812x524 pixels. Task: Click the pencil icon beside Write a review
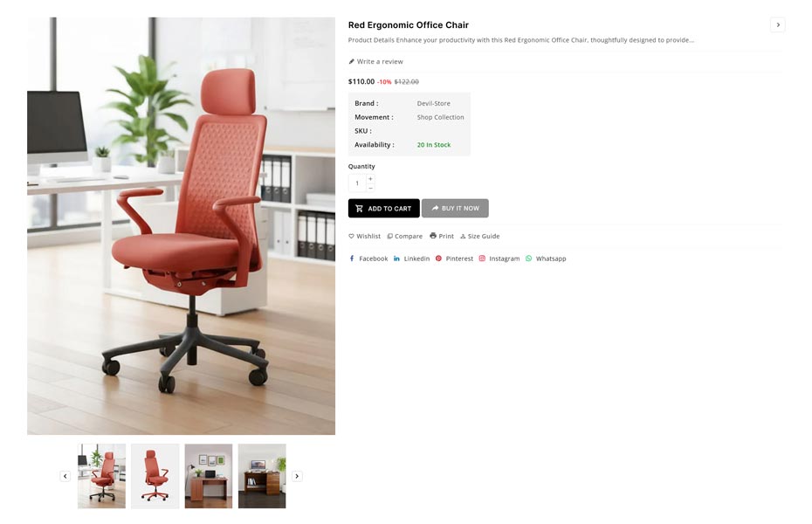pyautogui.click(x=352, y=62)
